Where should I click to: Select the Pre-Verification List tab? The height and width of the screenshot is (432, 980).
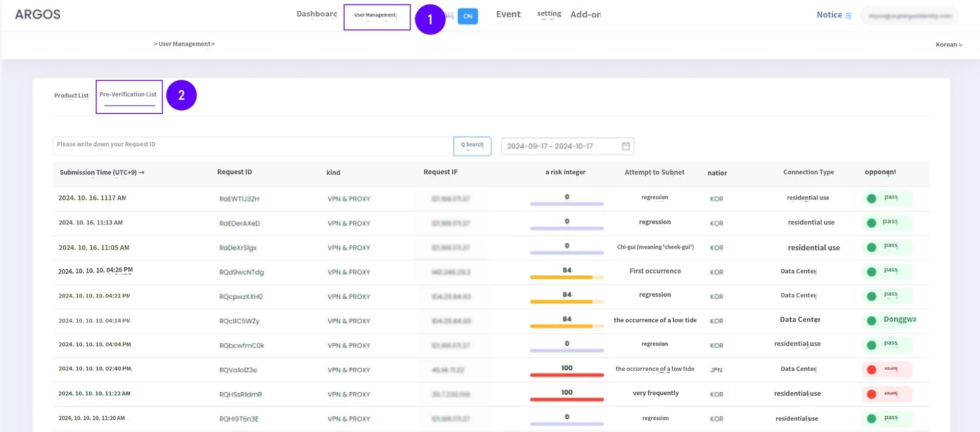click(128, 95)
